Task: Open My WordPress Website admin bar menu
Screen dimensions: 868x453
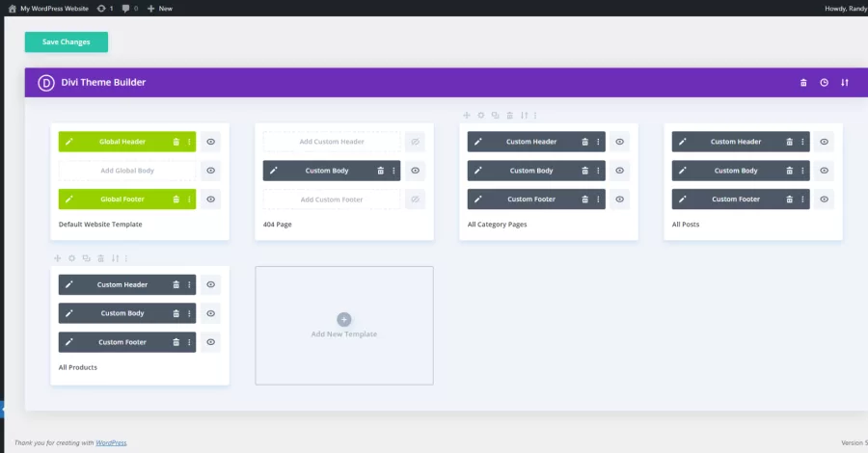Action: click(x=48, y=9)
